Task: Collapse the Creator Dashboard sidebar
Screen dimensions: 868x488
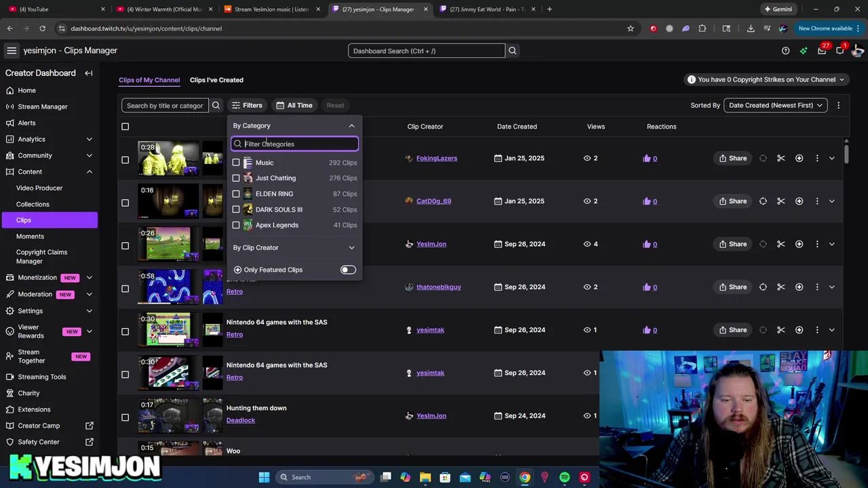Action: tap(89, 73)
